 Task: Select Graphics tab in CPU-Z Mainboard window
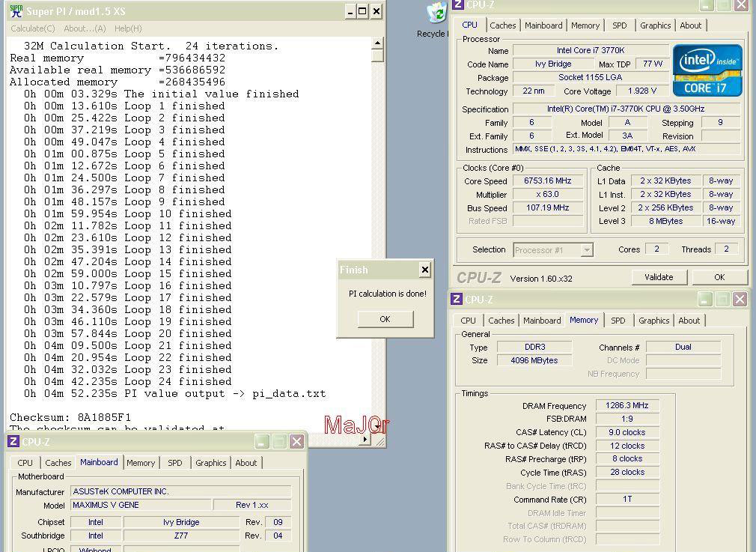coord(210,463)
